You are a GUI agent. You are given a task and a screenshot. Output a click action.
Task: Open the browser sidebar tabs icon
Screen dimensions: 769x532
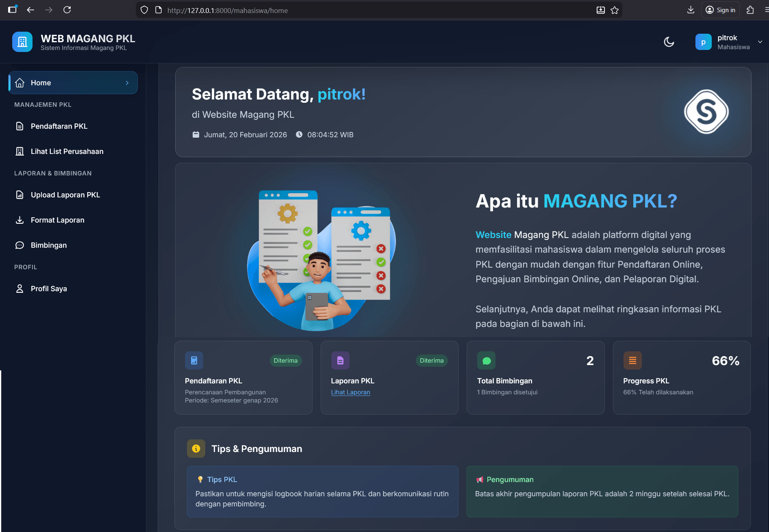pyautogui.click(x=13, y=9)
